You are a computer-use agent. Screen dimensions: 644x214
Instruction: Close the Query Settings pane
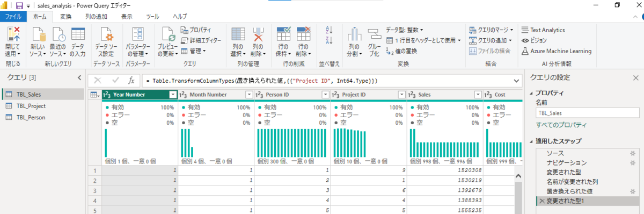point(636,78)
